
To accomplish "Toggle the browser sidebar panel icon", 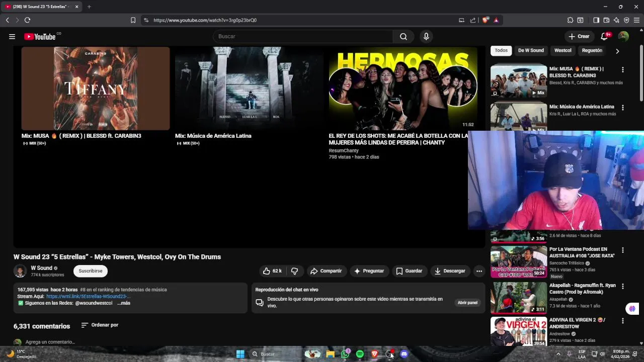I will coord(596,20).
